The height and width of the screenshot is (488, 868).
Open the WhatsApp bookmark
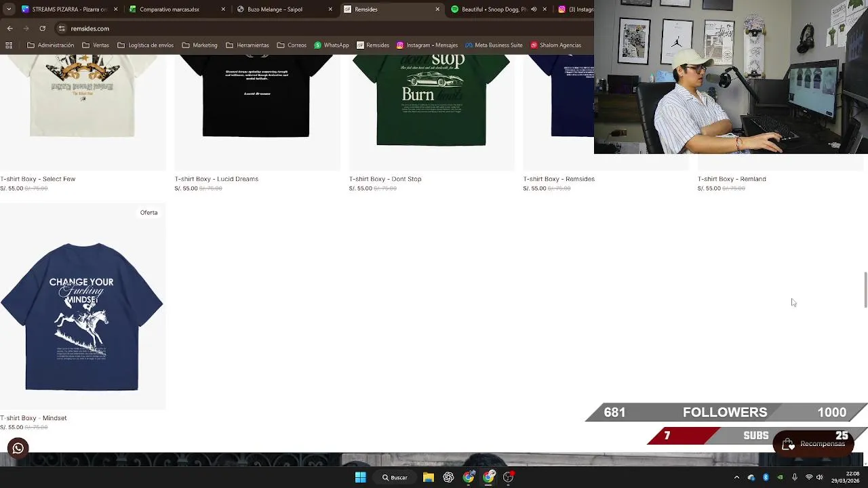pos(331,45)
